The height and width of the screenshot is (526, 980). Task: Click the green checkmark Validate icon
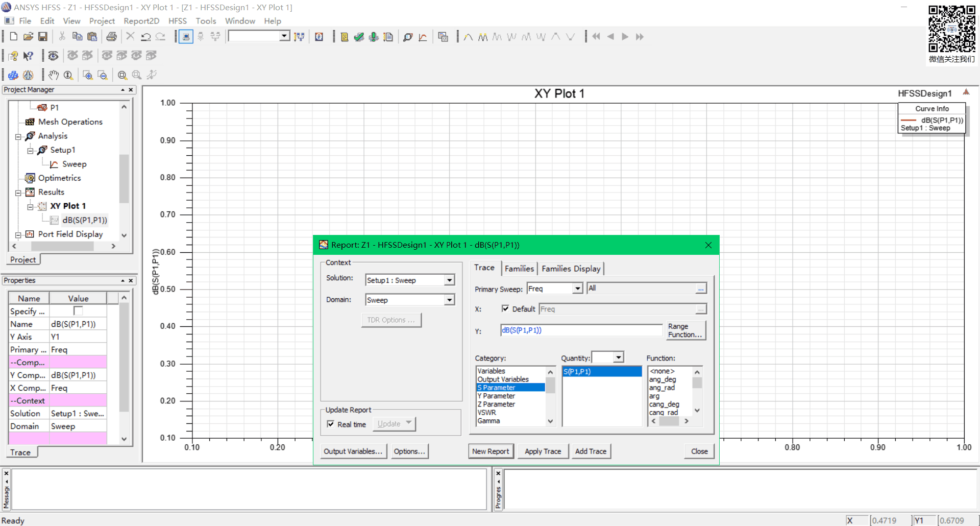click(359, 37)
